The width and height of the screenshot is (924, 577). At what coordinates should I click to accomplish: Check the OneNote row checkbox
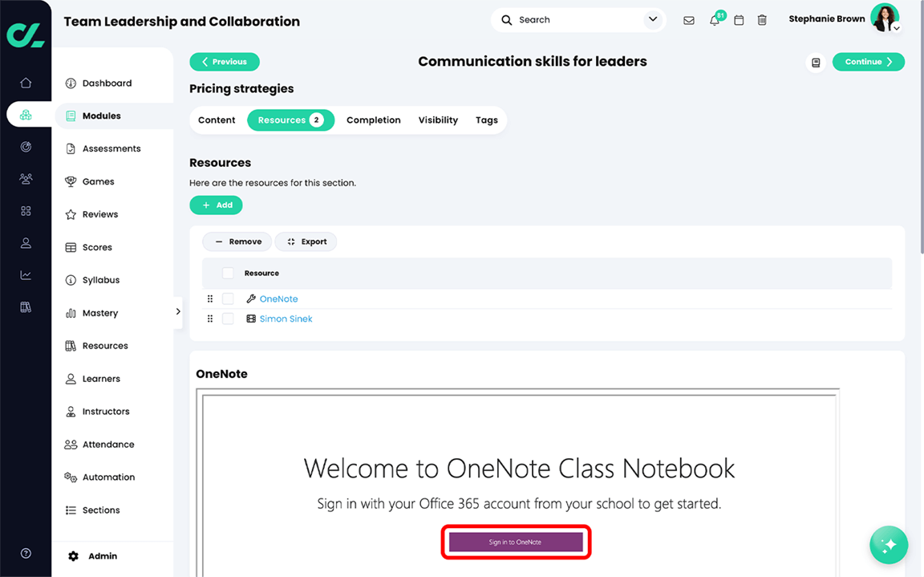(228, 299)
